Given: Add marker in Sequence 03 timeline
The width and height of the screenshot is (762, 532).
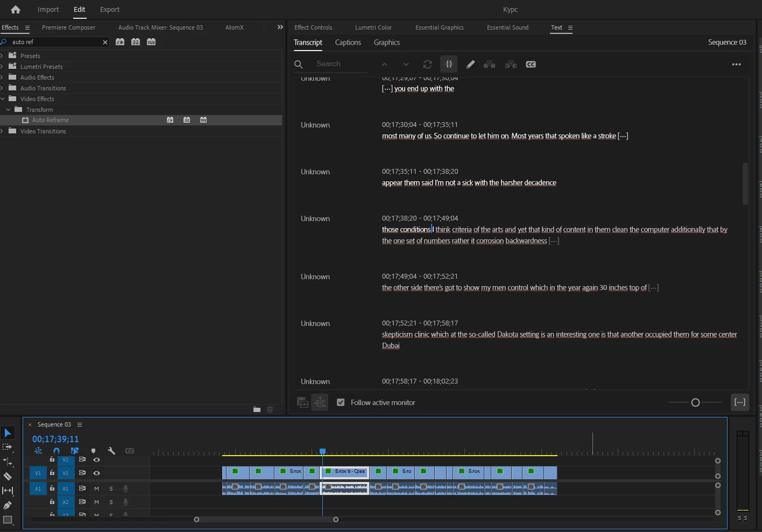Looking at the screenshot, I should coord(94,451).
